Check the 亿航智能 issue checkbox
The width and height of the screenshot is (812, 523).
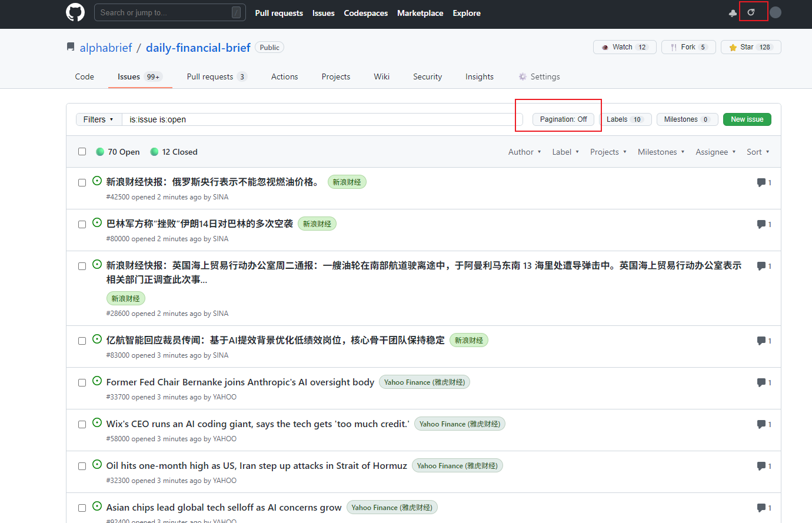pos(82,341)
